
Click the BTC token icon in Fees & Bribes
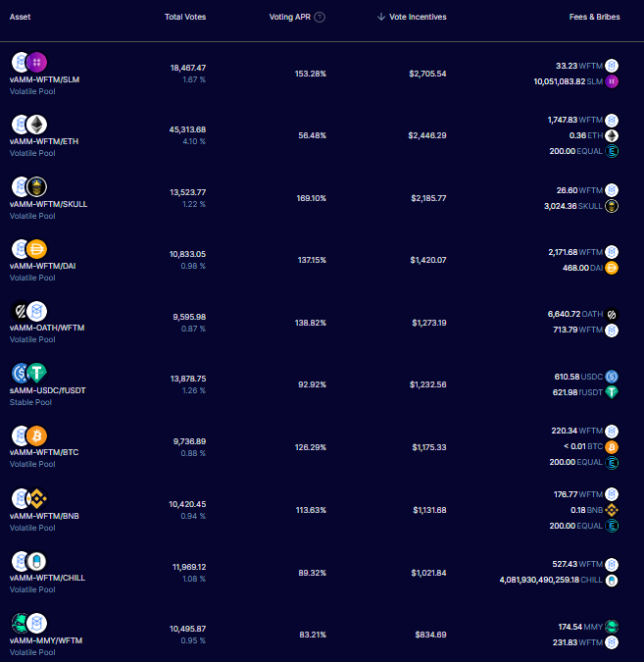pos(612,447)
